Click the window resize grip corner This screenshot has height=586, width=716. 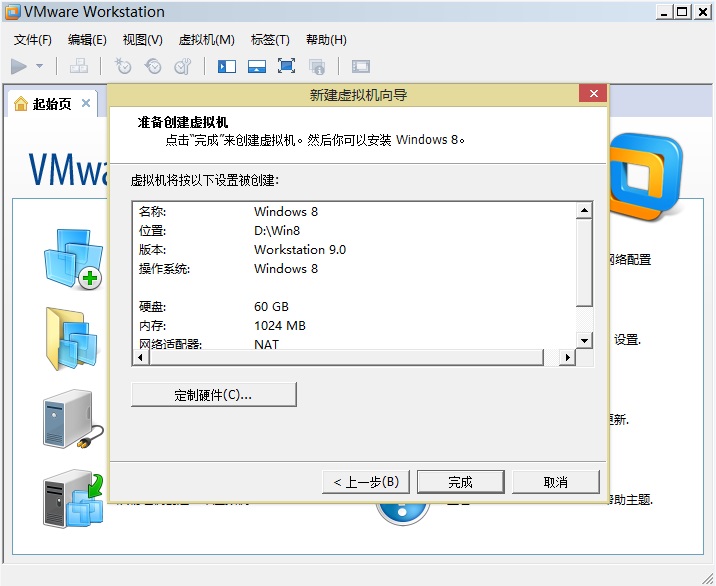tap(706, 577)
